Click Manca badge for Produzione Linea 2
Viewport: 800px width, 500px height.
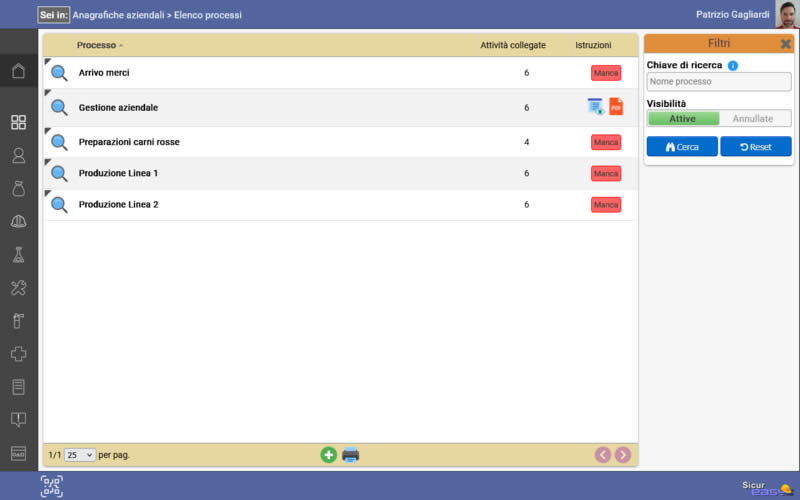coord(606,205)
